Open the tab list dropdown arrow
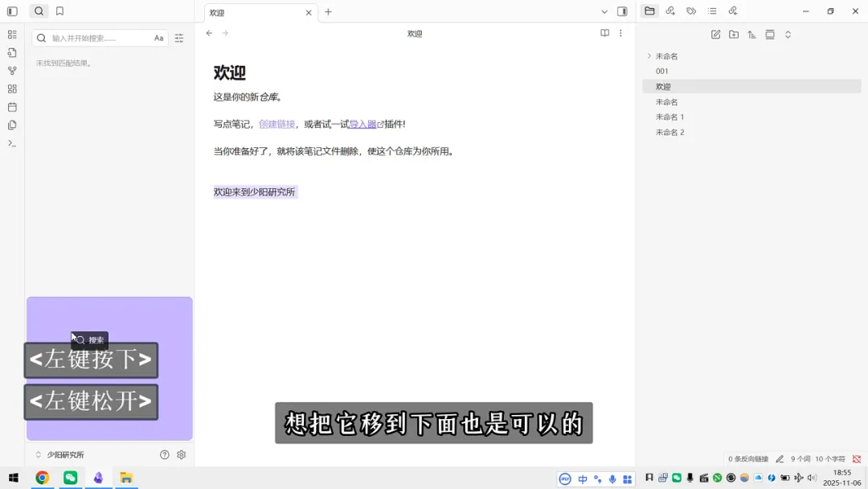 (x=604, y=12)
